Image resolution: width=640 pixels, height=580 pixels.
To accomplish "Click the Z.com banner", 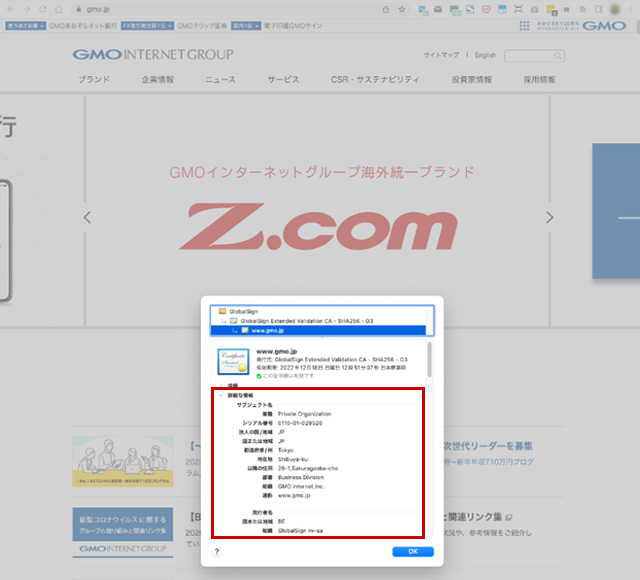I will pos(318,227).
